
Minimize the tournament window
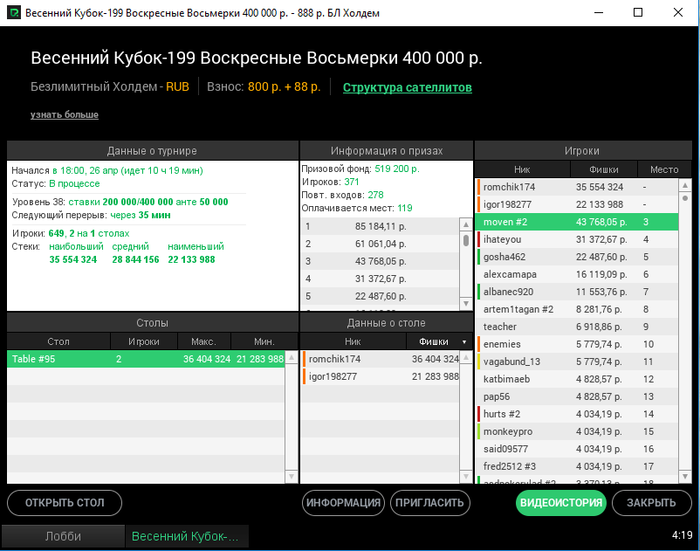599,13
